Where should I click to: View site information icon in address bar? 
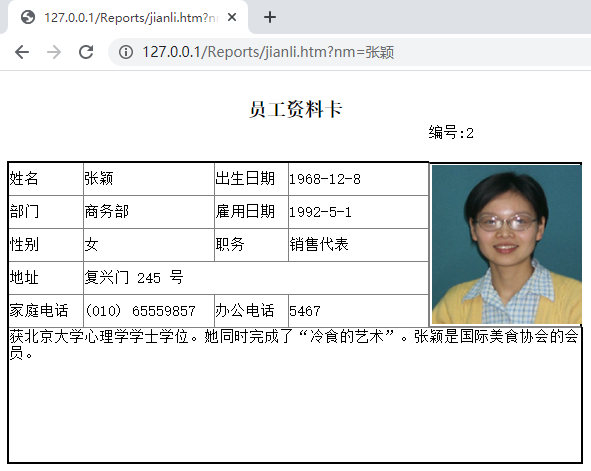tap(126, 52)
